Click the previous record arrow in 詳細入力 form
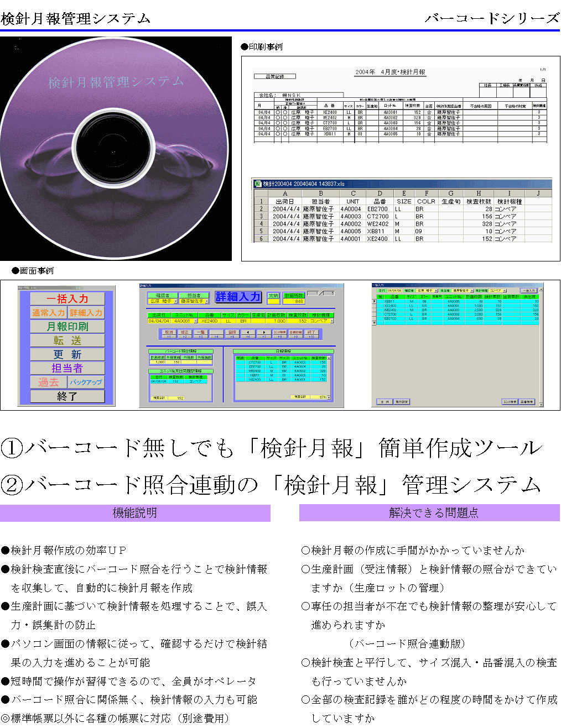 [x=248, y=333]
